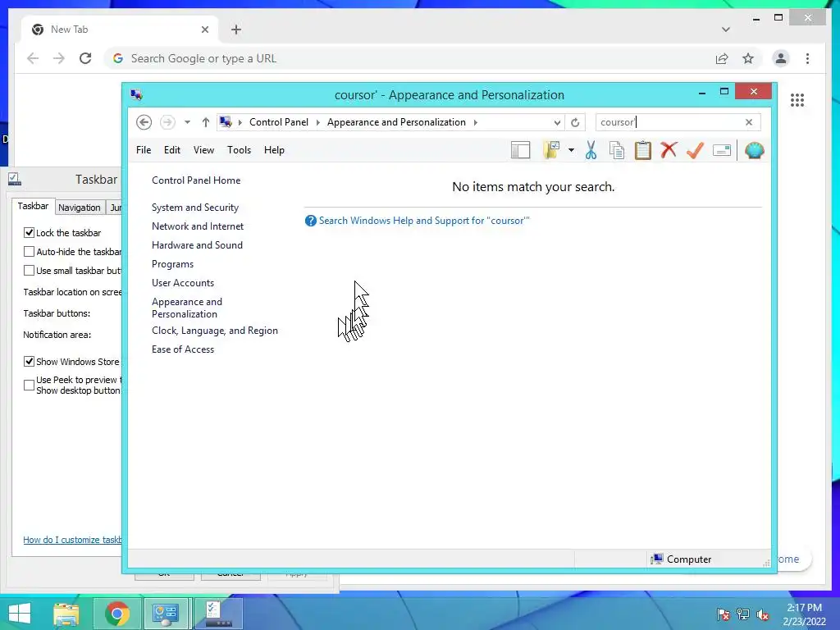840x630 pixels.
Task: Open recent locations dropdown arrow
Action: point(187,122)
